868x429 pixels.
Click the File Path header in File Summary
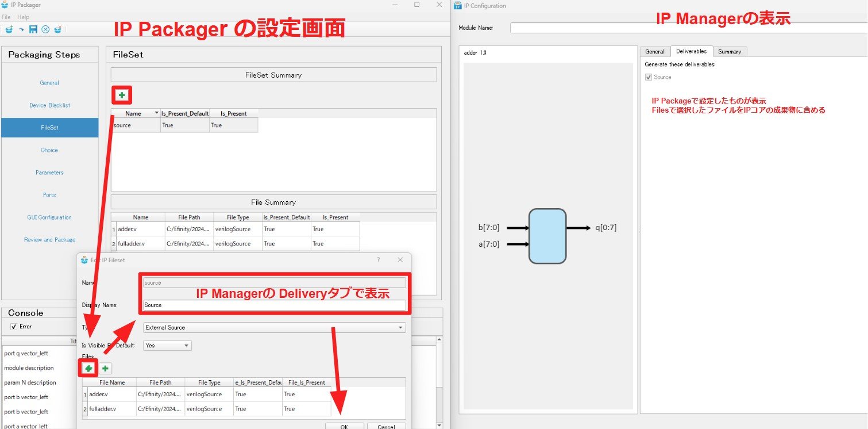click(x=189, y=217)
